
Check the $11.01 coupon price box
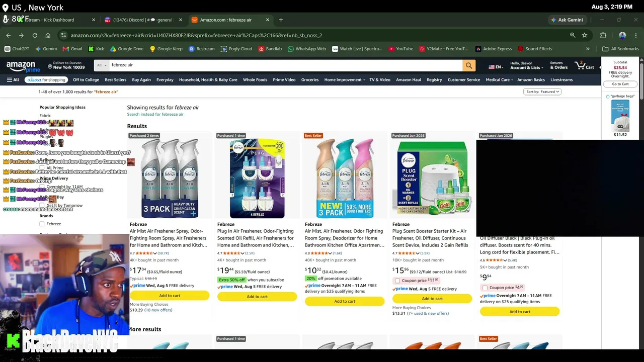click(x=397, y=281)
